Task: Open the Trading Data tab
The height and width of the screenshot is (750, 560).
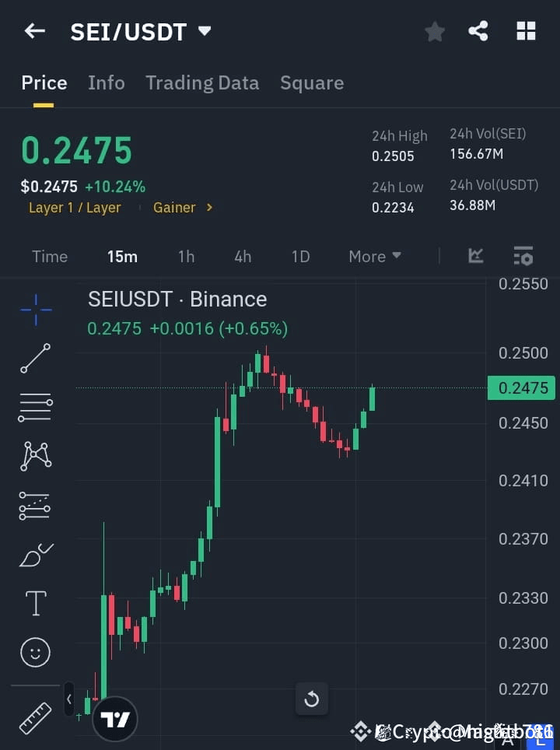Action: [202, 83]
